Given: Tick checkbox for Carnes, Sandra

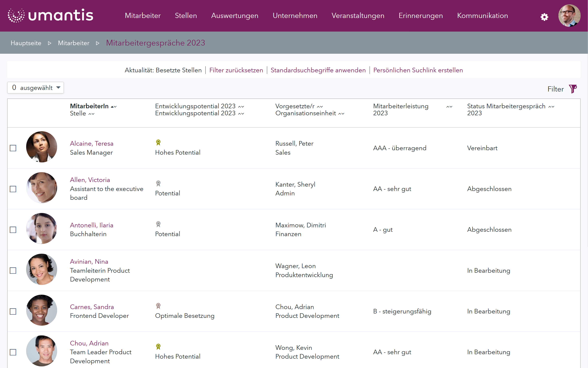Looking at the screenshot, I should pyautogui.click(x=13, y=311).
